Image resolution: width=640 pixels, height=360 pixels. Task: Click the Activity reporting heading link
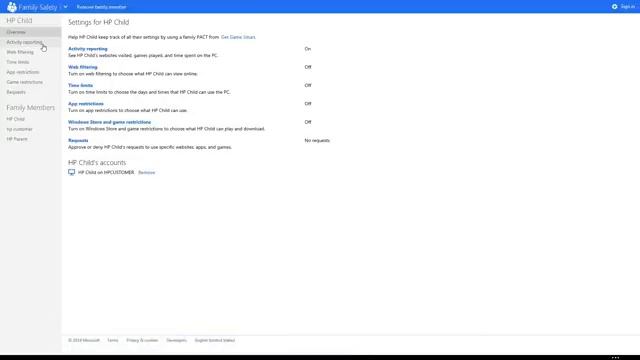click(x=88, y=49)
